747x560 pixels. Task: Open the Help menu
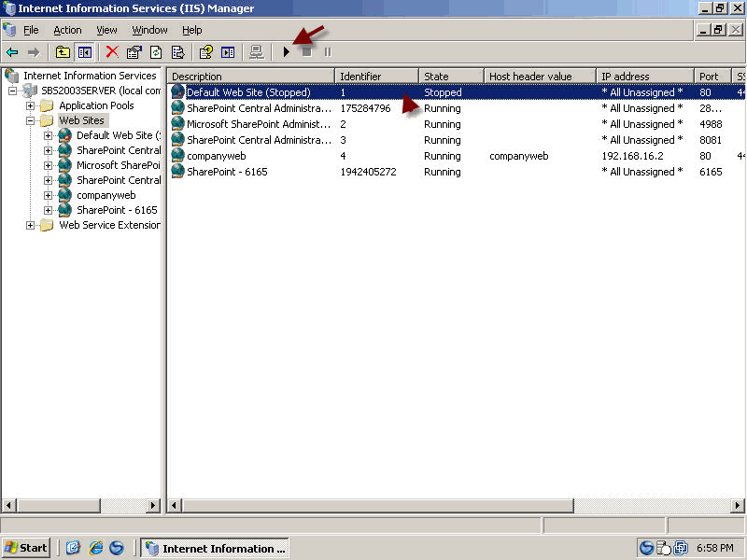[x=192, y=30]
